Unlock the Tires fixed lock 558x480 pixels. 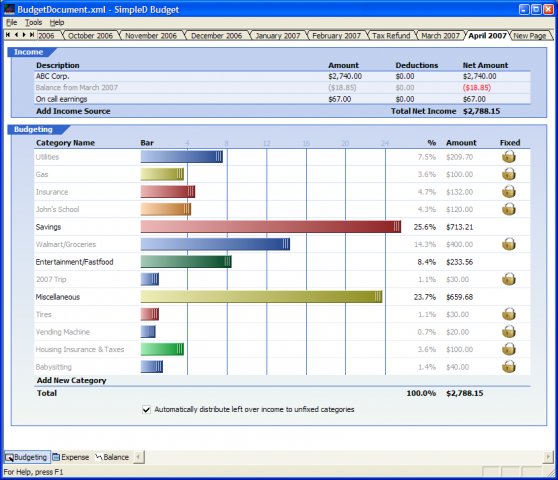(509, 314)
